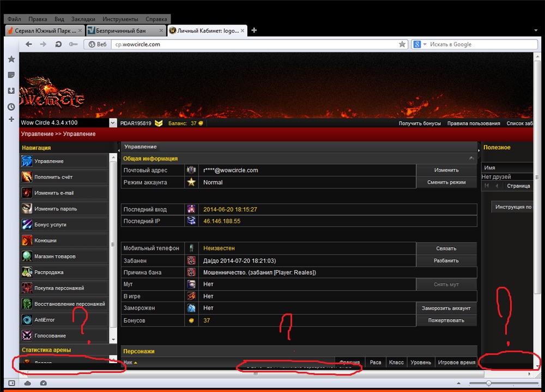
Task: Click the Искать в Google search field
Action: pyautogui.click(x=483, y=44)
